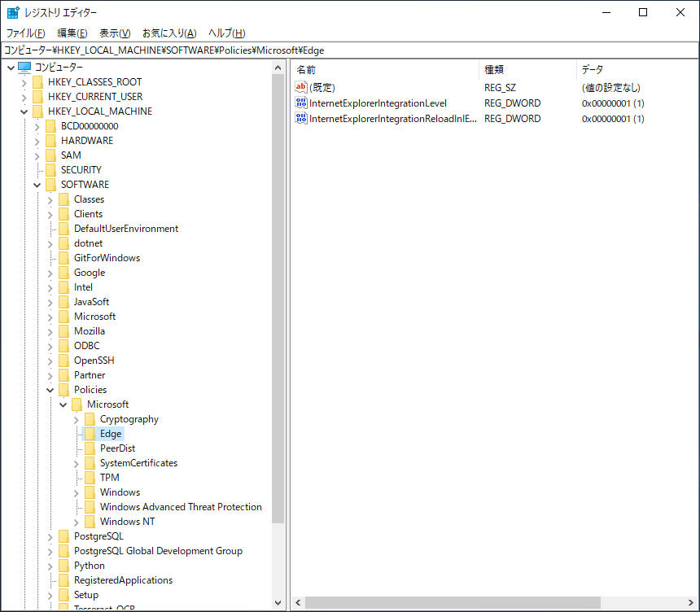Click the registry path address bar
Image resolution: width=700 pixels, height=612 pixels.
(x=350, y=50)
